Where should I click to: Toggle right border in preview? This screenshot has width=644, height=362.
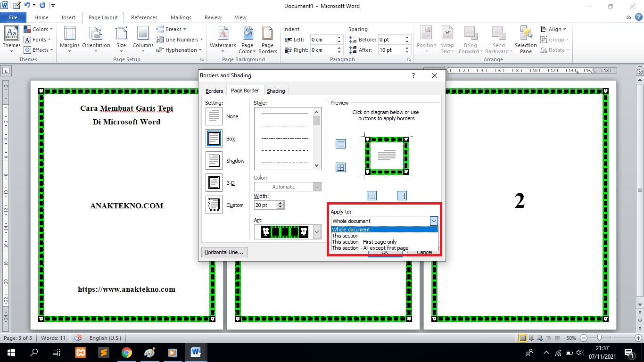(x=402, y=195)
